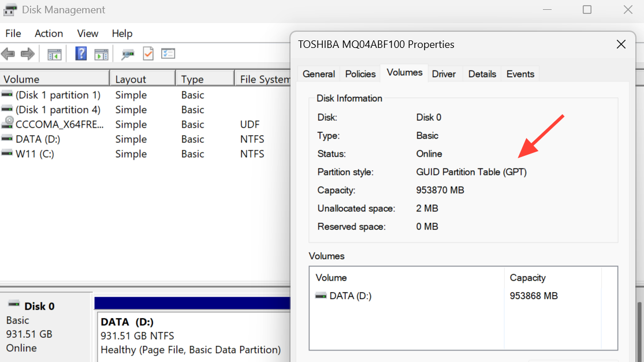This screenshot has width=644, height=362.
Task: Select the Events tab
Action: click(x=520, y=74)
